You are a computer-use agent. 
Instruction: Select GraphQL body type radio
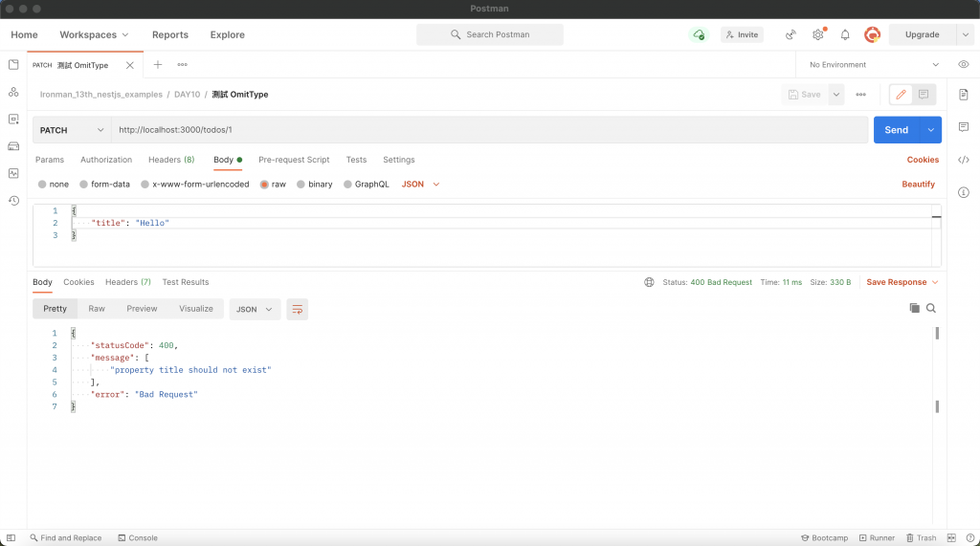click(x=347, y=185)
